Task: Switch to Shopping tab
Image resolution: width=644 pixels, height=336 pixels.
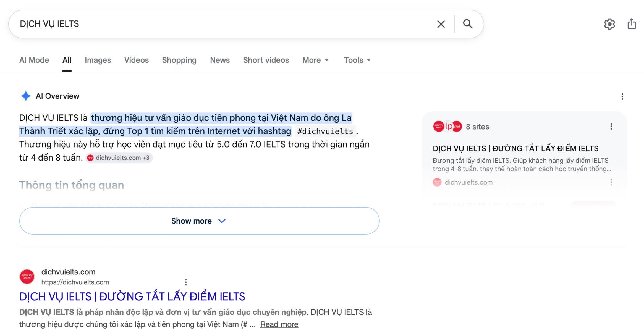Action: pos(179,60)
